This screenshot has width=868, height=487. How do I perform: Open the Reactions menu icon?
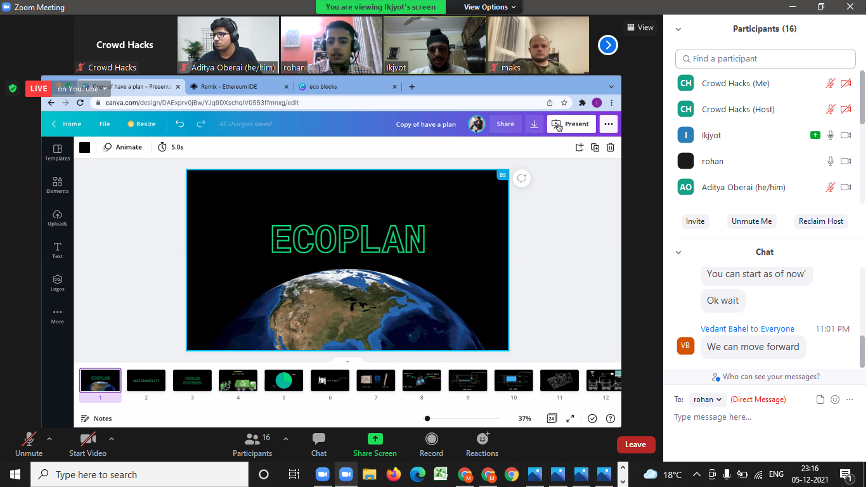click(x=482, y=439)
